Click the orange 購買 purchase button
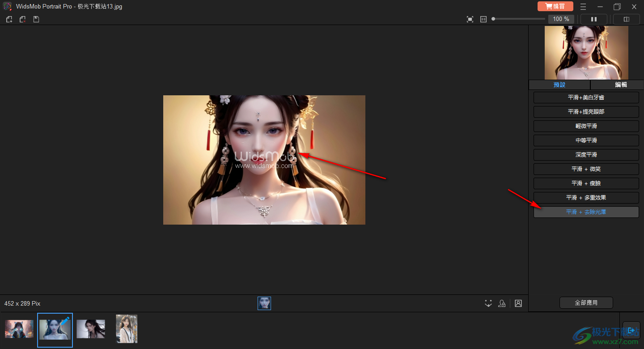 click(555, 6)
